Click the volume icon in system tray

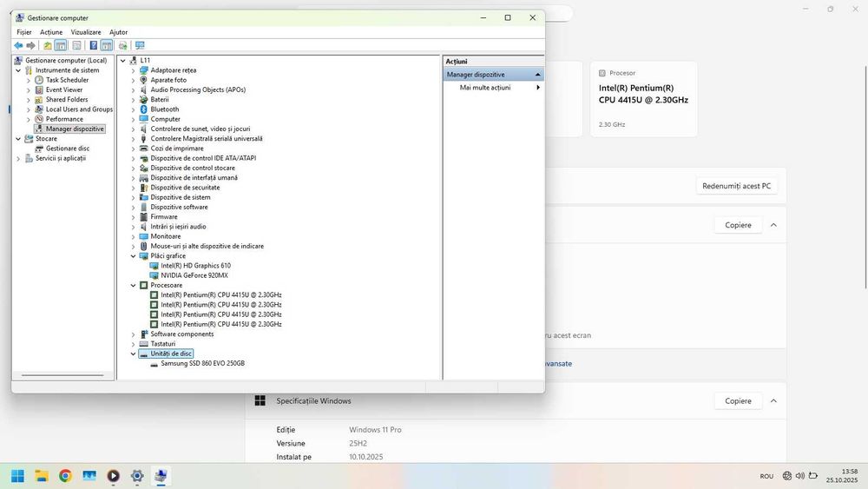800,476
